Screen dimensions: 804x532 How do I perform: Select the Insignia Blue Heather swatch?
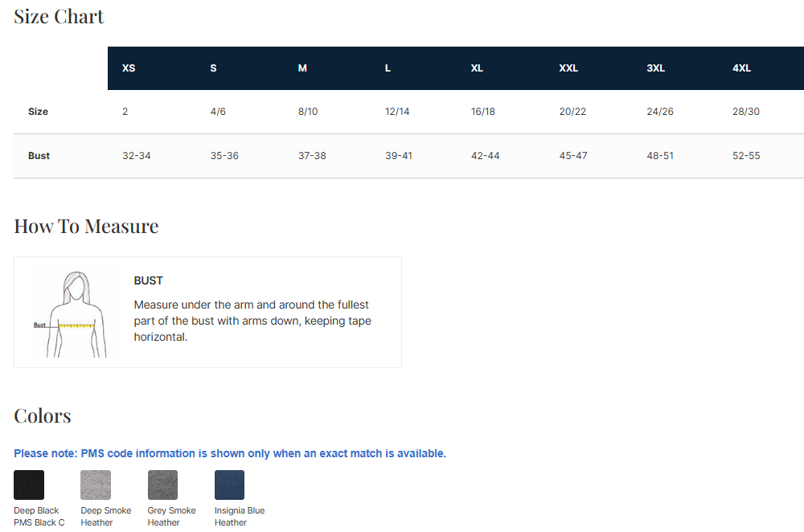(x=229, y=485)
